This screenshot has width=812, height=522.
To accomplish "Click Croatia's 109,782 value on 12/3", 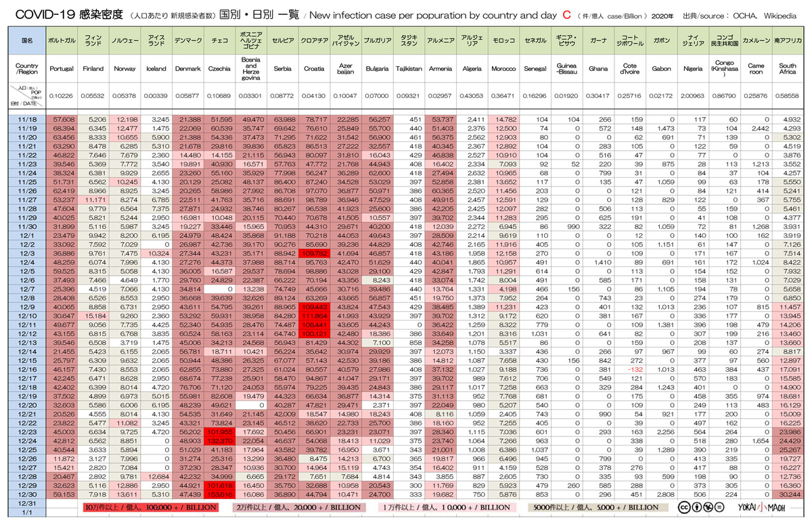I will point(314,252).
